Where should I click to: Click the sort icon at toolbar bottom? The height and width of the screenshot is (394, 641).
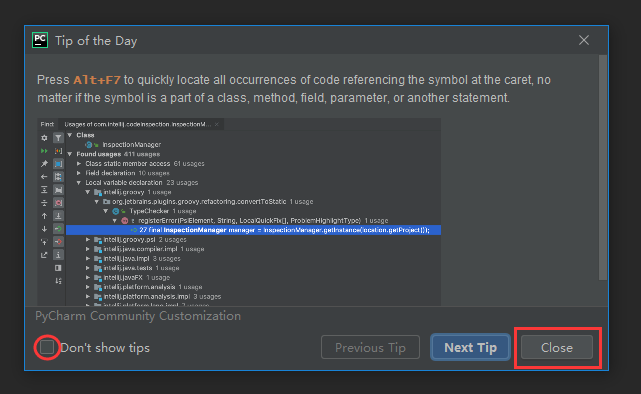pyautogui.click(x=58, y=281)
